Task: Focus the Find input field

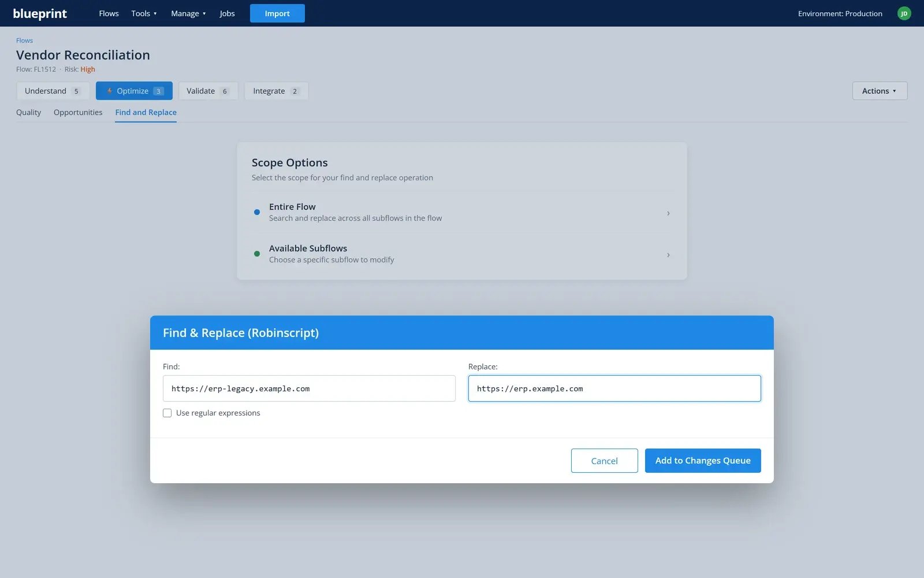Action: (x=309, y=388)
